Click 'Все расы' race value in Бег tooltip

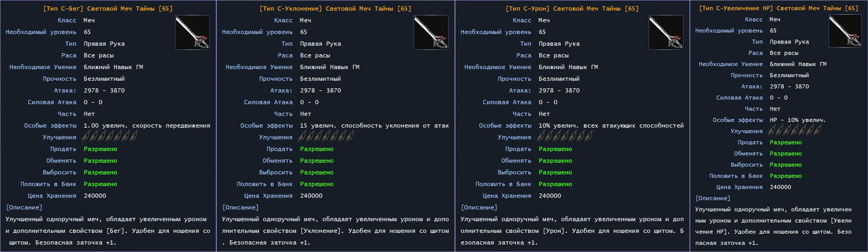click(x=99, y=55)
